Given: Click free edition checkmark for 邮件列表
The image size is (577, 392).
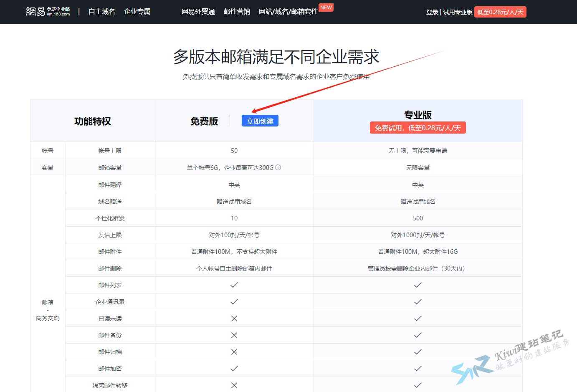Looking at the screenshot, I should pos(234,285).
